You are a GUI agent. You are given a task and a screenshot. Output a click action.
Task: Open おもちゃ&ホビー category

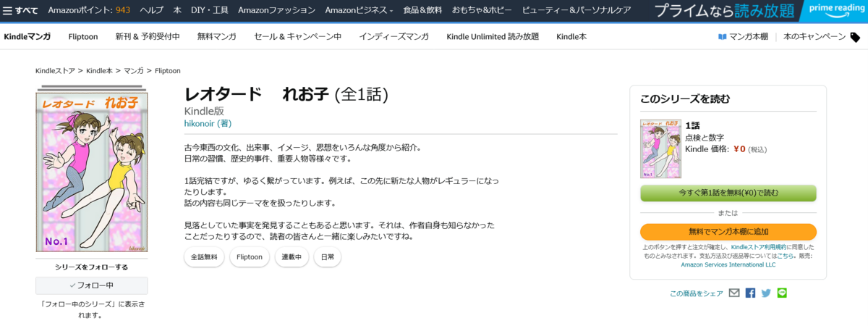481,10
